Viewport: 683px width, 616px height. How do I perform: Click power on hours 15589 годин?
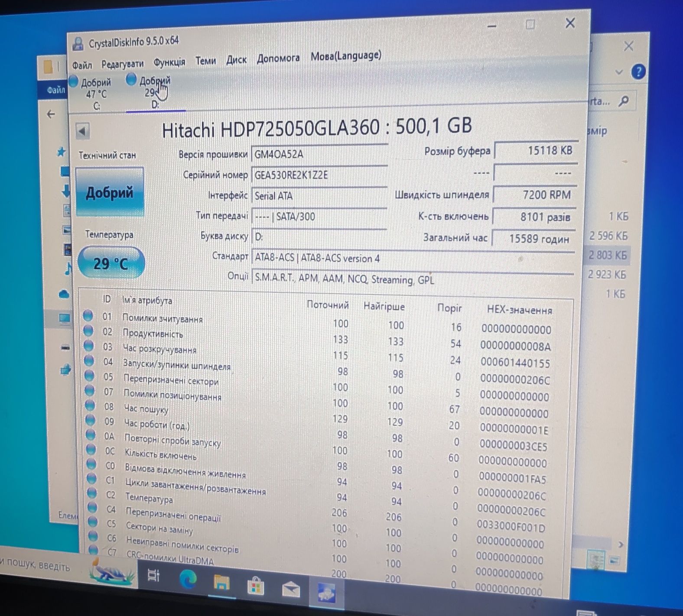533,238
